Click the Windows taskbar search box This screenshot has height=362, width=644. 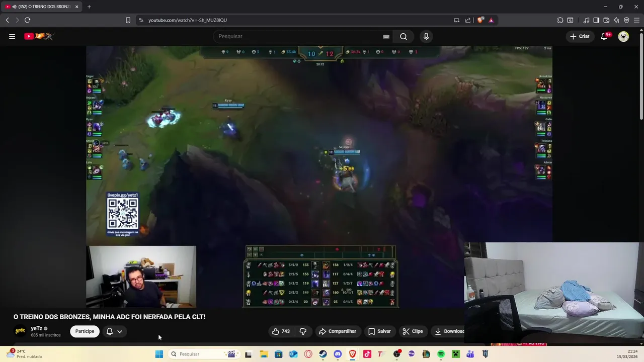pyautogui.click(x=203, y=354)
